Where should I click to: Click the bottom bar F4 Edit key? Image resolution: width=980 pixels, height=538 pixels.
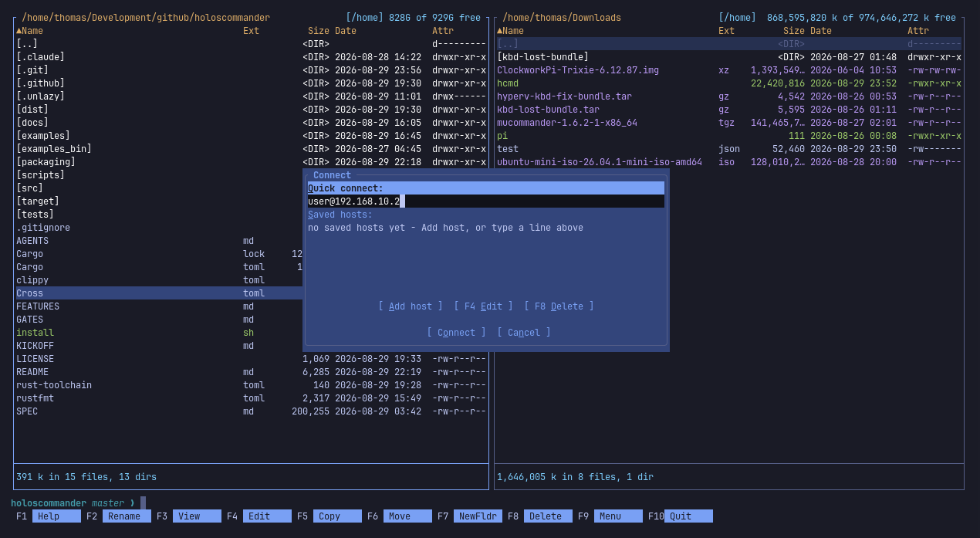coord(259,516)
